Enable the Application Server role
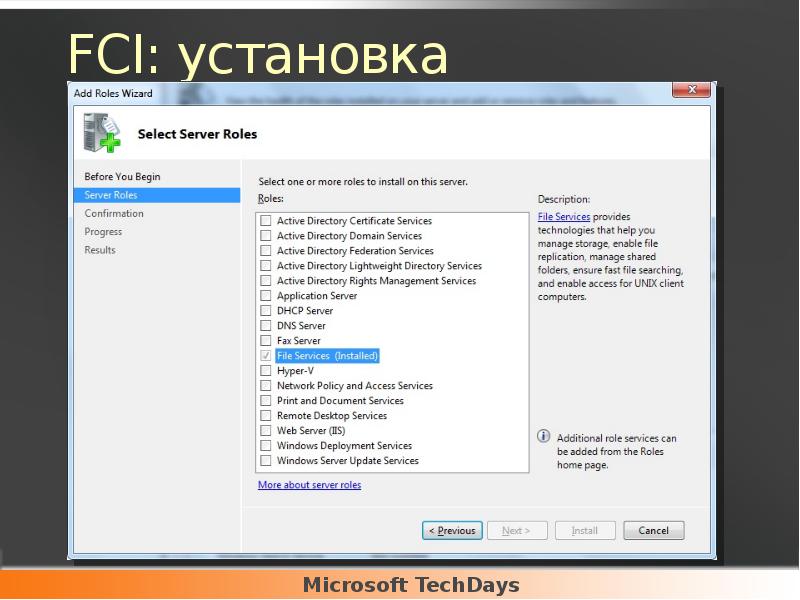Screen dimensions: 800x600 (266, 295)
